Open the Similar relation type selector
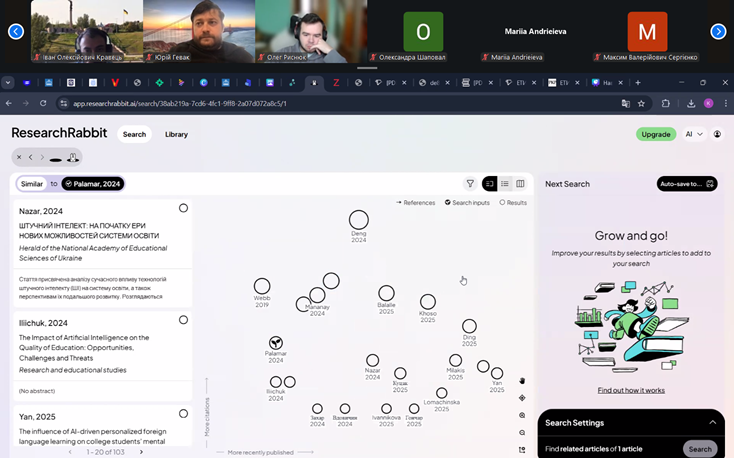This screenshot has height=458, width=734. [x=32, y=184]
